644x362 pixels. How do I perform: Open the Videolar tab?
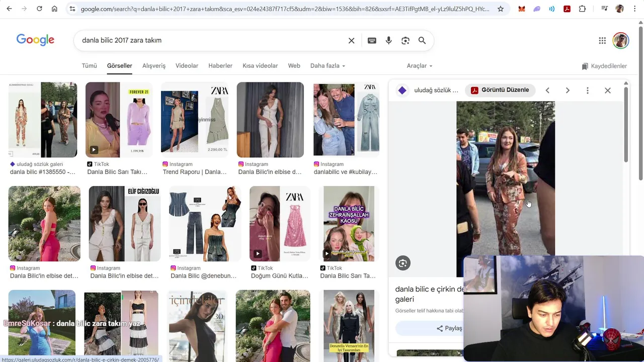pyautogui.click(x=187, y=66)
